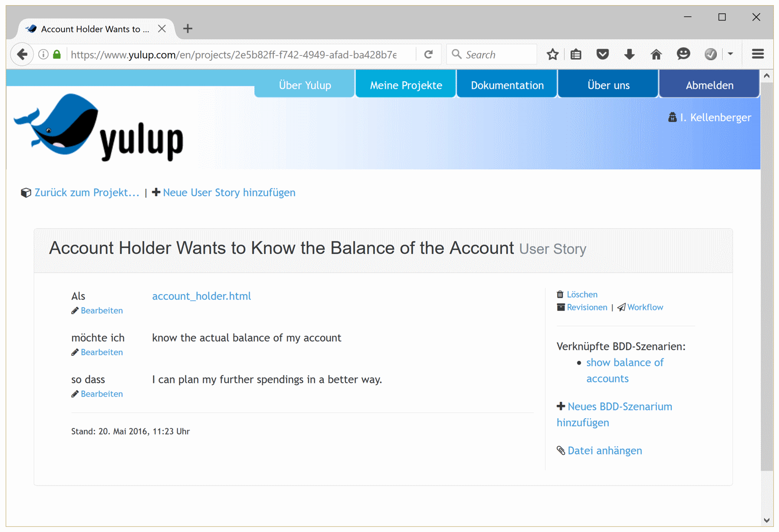The height and width of the screenshot is (532, 779).
Task: Open the show balance of accounts scenario
Action: pos(625,371)
